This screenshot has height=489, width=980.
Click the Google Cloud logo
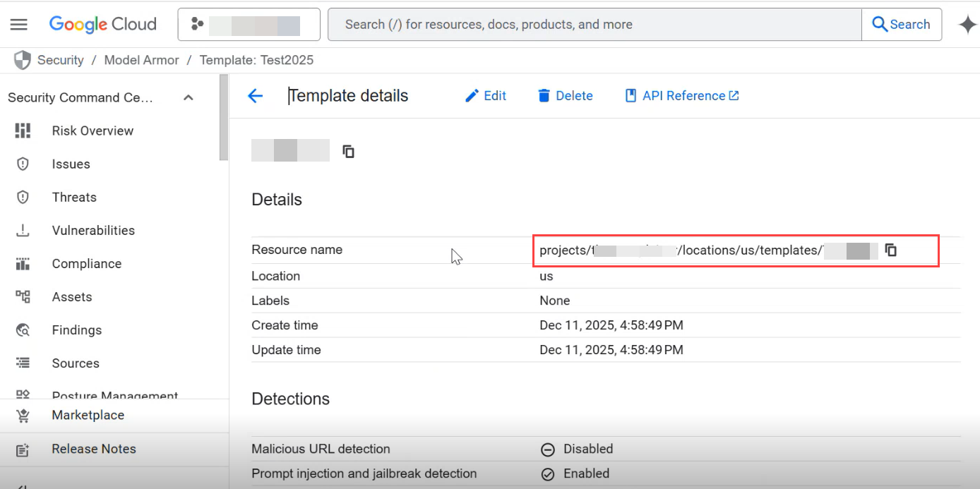[102, 25]
